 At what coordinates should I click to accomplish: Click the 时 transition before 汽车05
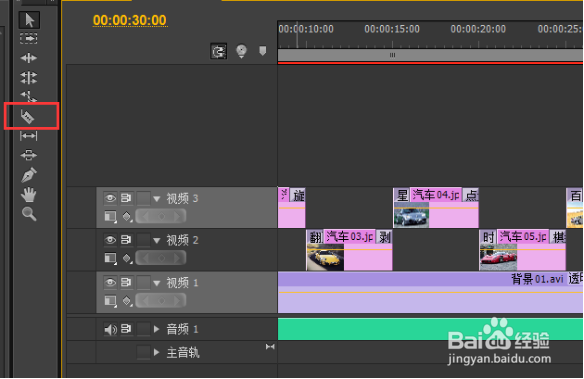pyautogui.click(x=488, y=237)
